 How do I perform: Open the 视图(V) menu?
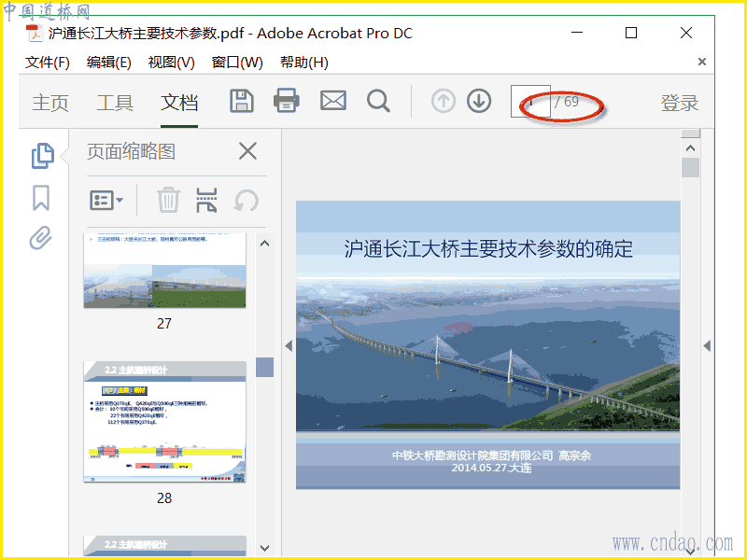(172, 63)
